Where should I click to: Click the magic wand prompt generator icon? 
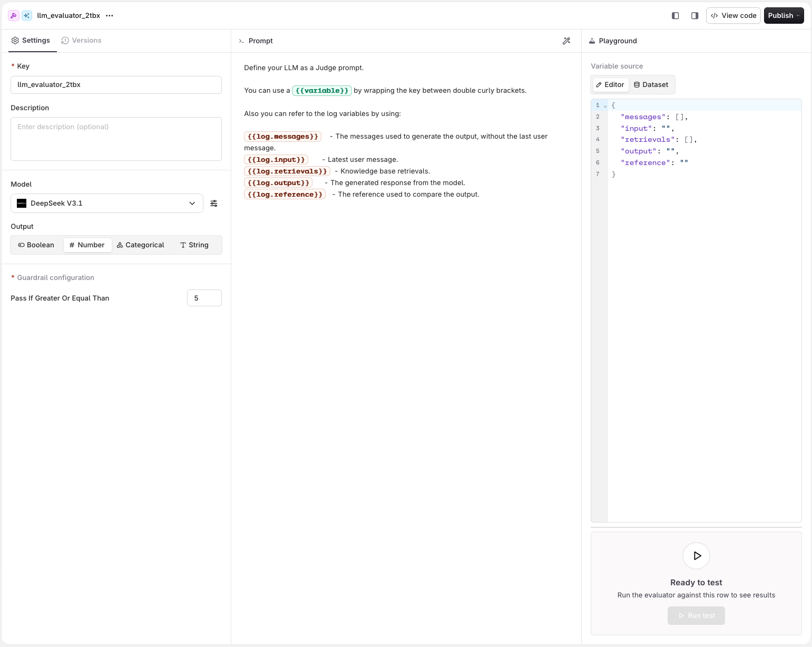[566, 41]
